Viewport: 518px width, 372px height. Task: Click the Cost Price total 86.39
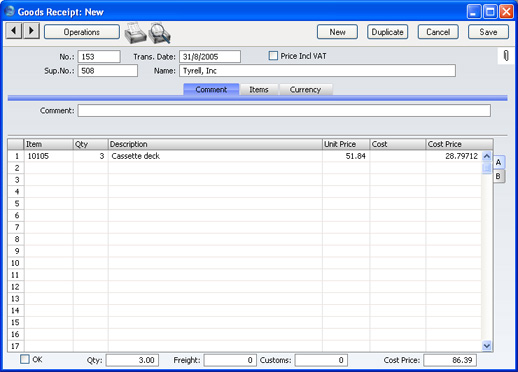450,360
